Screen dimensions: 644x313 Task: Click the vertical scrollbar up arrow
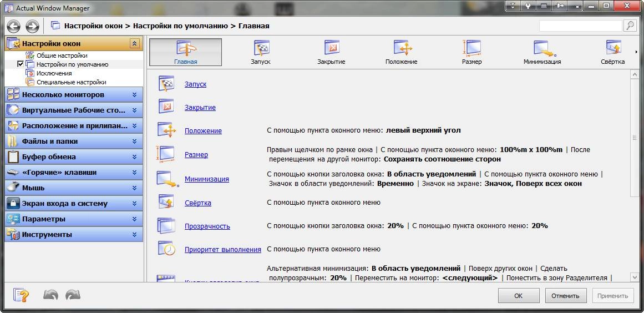pyautogui.click(x=635, y=75)
